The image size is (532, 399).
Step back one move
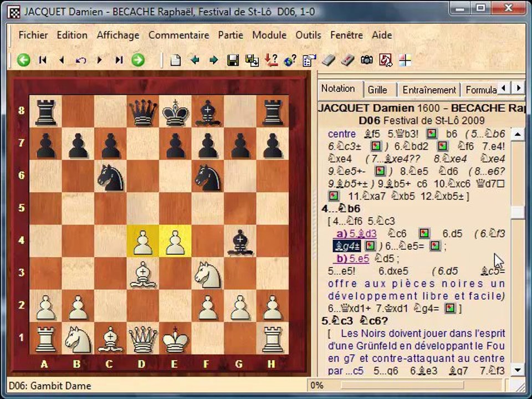(62, 60)
